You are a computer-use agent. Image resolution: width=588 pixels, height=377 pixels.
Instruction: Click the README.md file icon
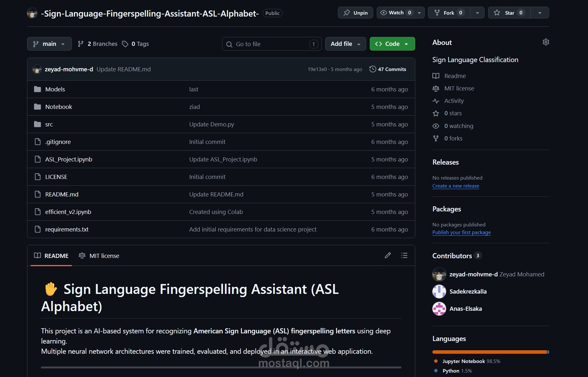coord(38,194)
